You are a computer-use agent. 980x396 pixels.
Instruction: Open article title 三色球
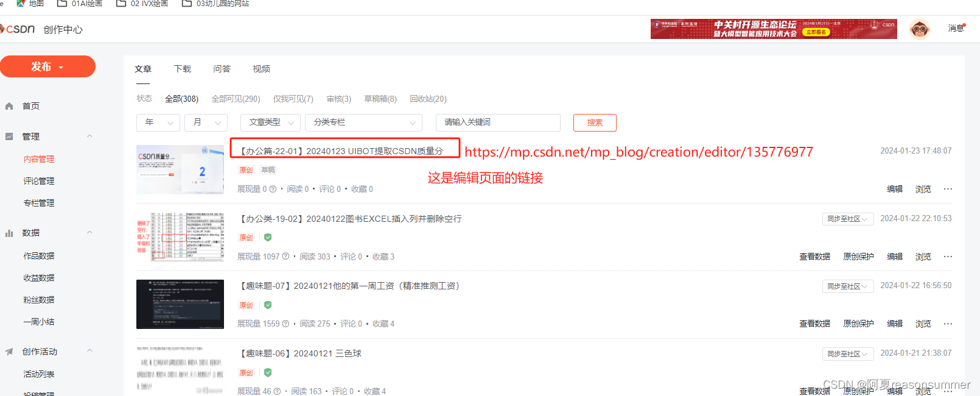pos(299,353)
